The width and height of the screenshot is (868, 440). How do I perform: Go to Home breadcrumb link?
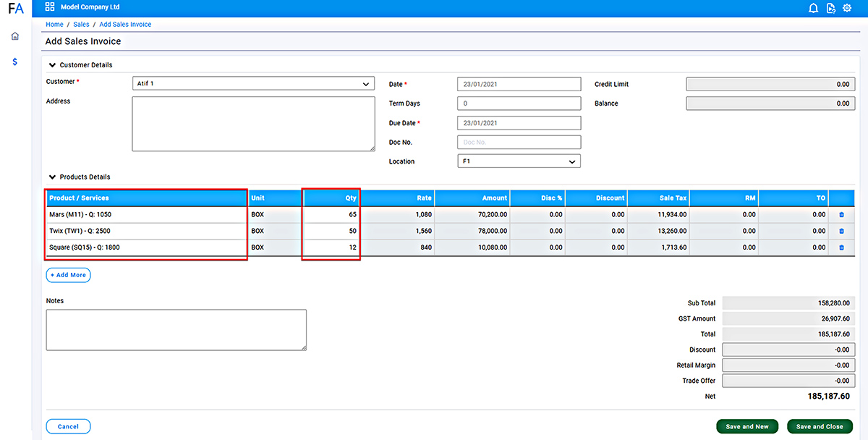point(54,25)
